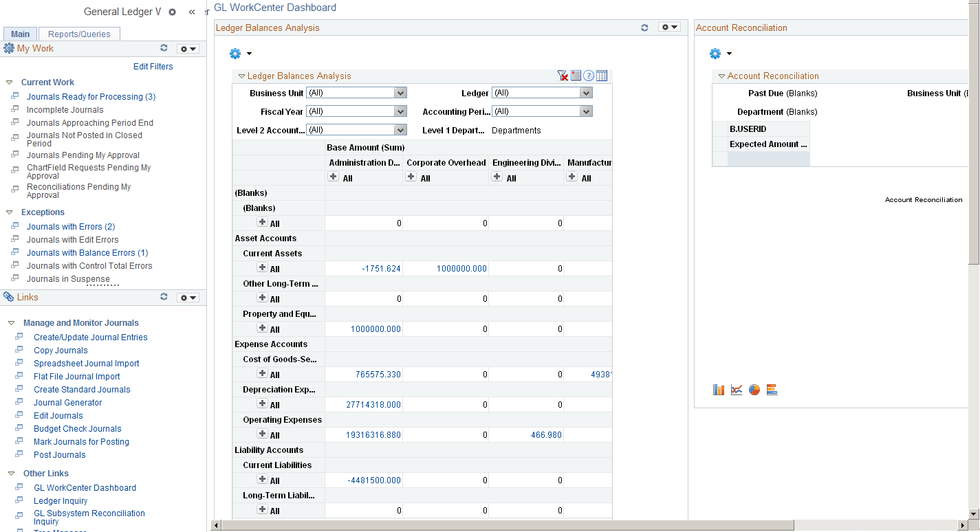The height and width of the screenshot is (532, 980).
Task: Open Journals with Errors link
Action: click(71, 226)
